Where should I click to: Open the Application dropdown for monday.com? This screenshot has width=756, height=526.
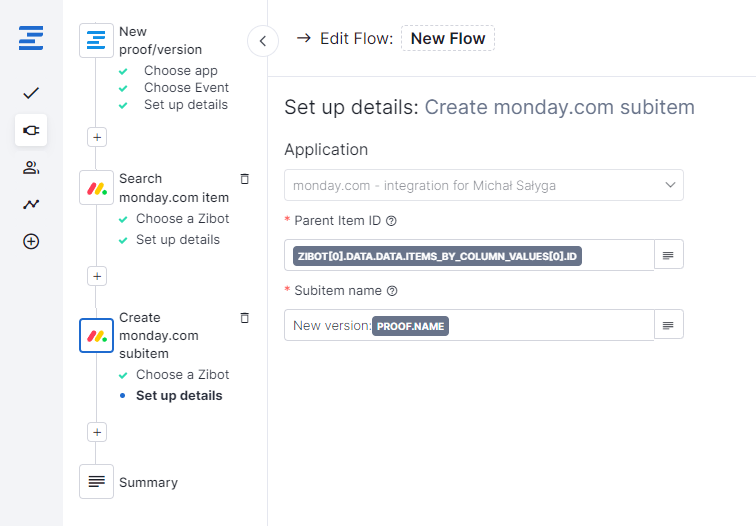484,185
